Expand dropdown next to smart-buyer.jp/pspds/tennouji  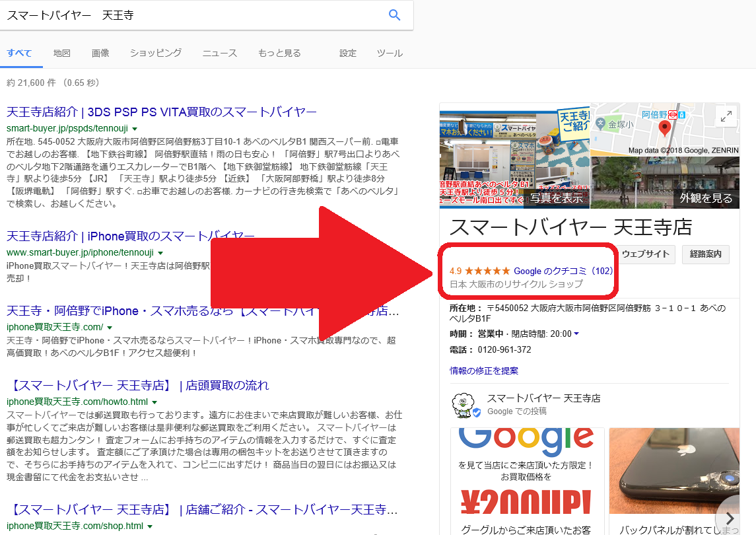[x=135, y=129]
